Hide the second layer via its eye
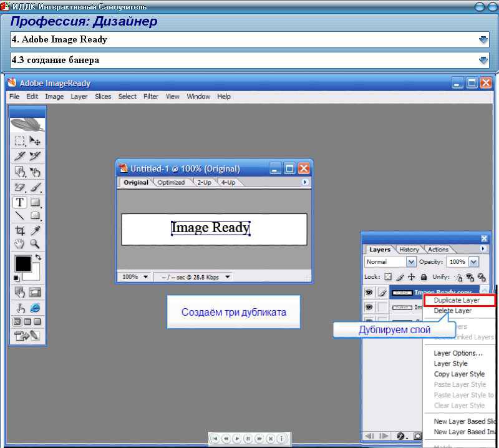 pos(369,307)
